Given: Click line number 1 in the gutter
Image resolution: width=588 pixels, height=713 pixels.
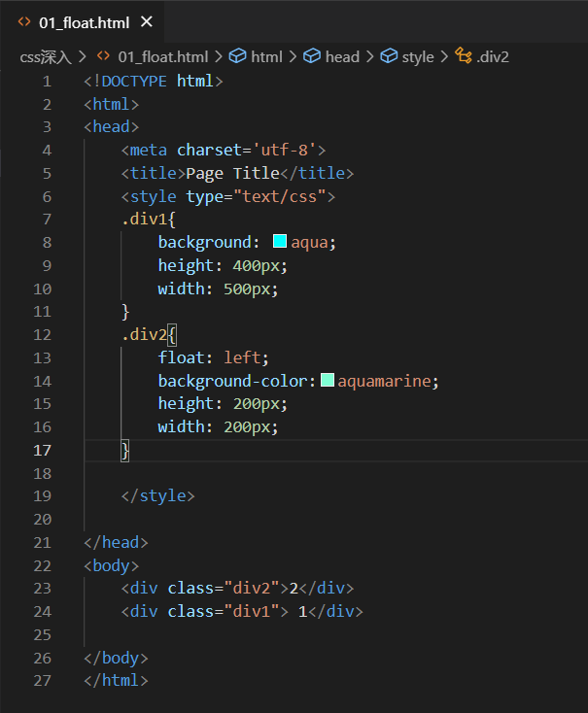Looking at the screenshot, I should tap(47, 82).
